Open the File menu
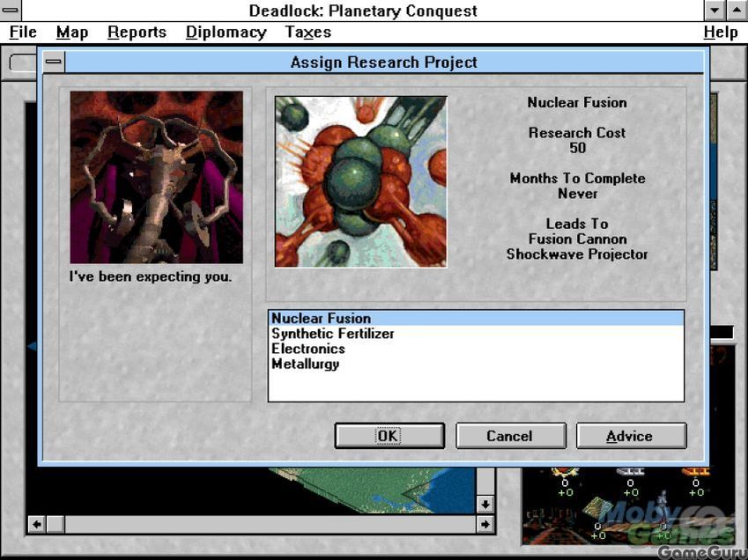The height and width of the screenshot is (560, 748). 23,32
